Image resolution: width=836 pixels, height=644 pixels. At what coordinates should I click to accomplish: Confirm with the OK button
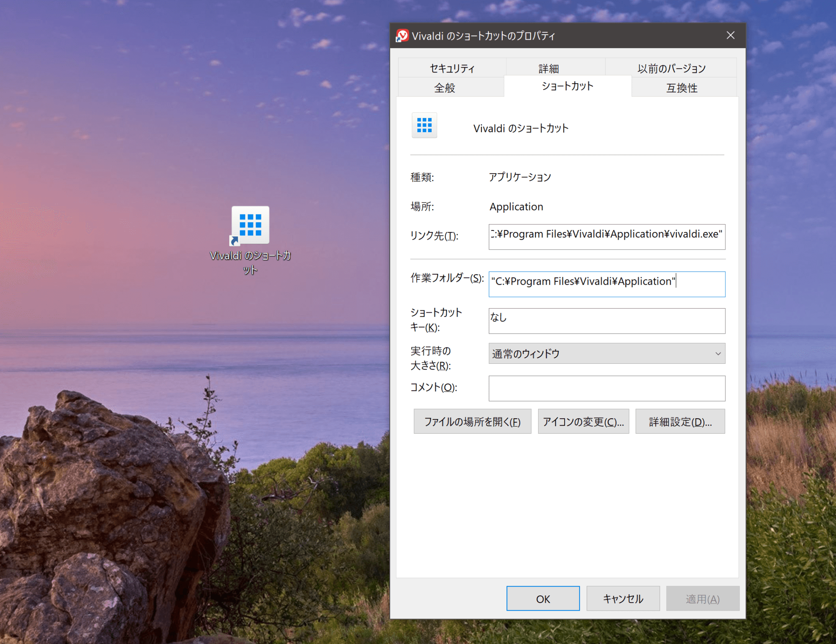[543, 599]
